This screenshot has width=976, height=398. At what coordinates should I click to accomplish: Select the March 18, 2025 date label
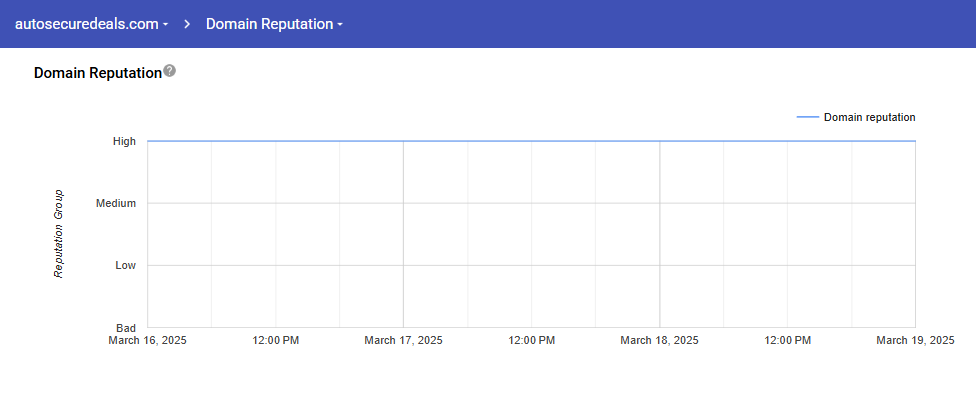[x=660, y=341]
